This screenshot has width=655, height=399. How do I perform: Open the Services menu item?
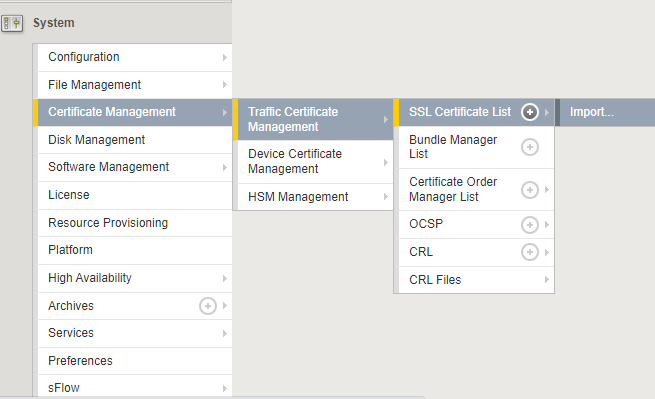pos(135,333)
